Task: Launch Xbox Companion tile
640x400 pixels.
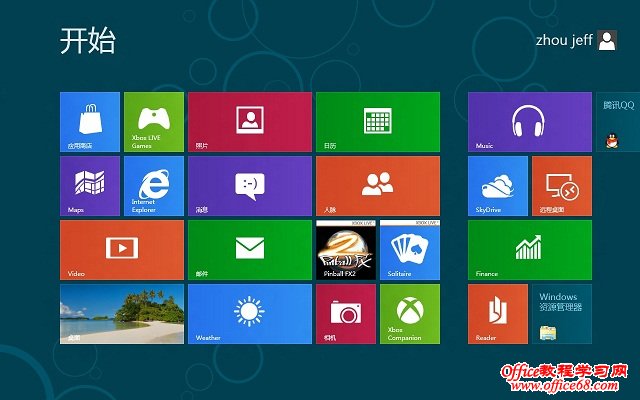Action: (x=410, y=314)
